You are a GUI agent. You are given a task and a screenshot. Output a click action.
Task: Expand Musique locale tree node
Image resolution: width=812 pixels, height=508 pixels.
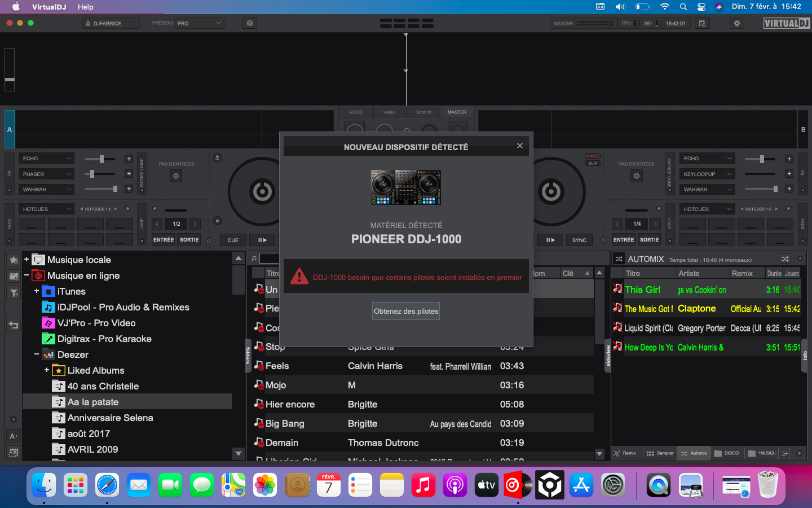tap(26, 260)
